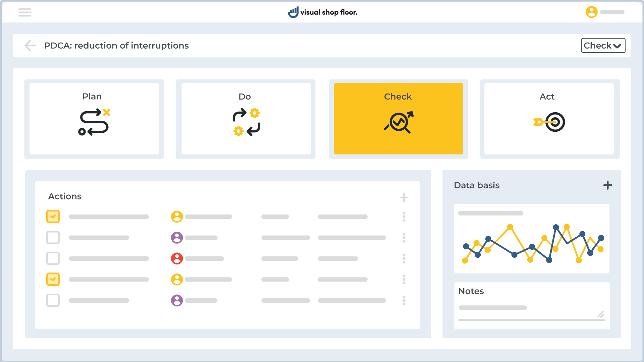
Task: Uncheck the fourth action checkbox
Action: 53,279
